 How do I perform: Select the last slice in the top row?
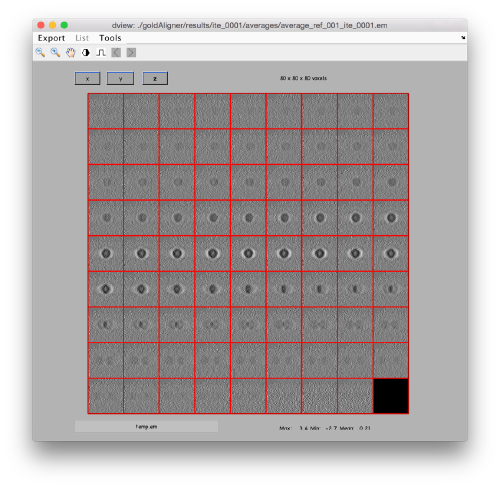(391, 111)
